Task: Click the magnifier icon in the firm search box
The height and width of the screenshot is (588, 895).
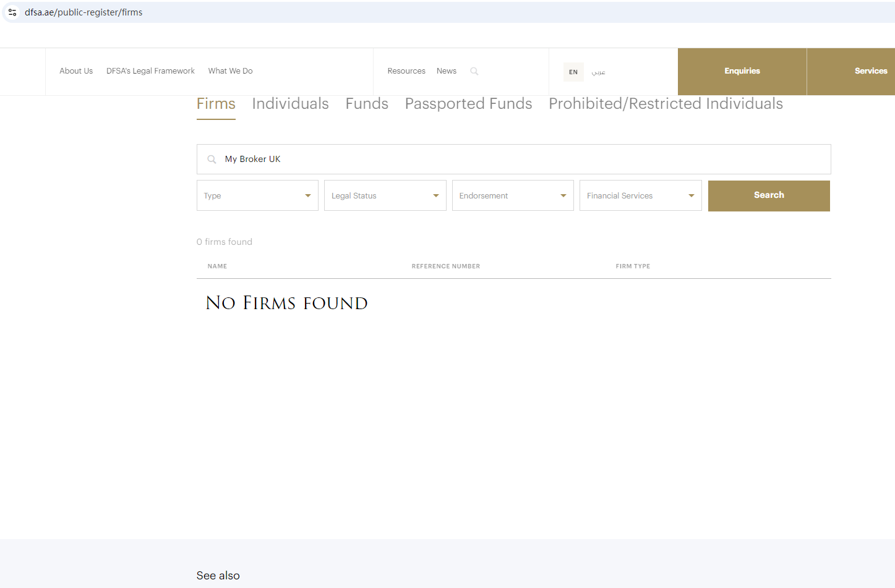Action: [x=212, y=160]
